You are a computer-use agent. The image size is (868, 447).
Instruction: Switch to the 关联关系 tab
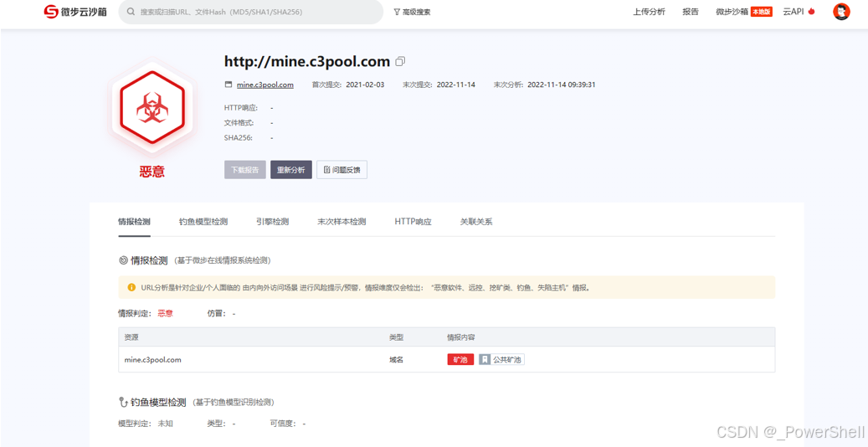click(x=476, y=222)
